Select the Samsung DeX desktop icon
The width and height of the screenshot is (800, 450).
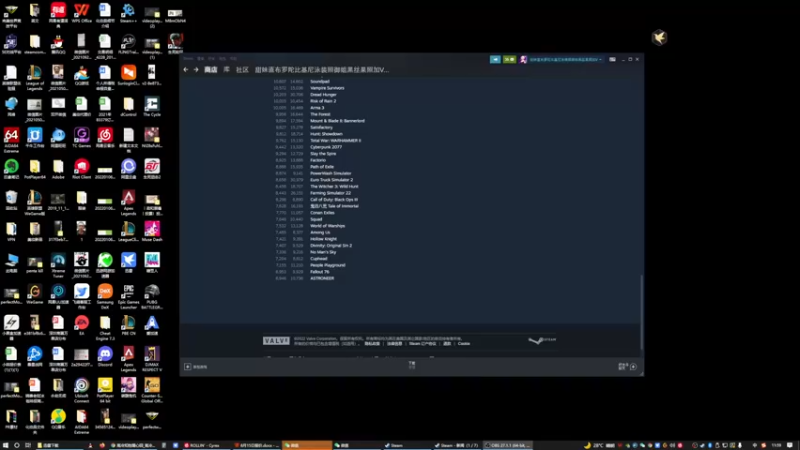click(105, 296)
